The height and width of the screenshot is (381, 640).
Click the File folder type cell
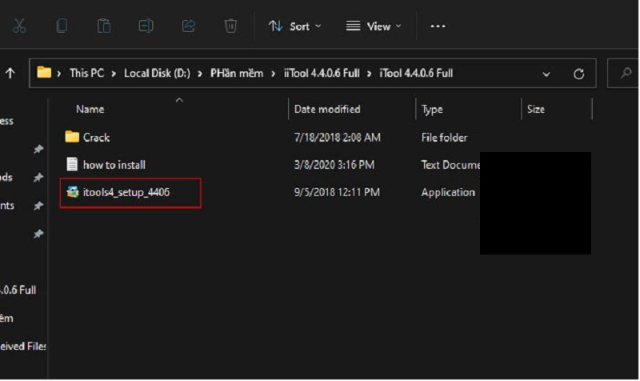(x=444, y=138)
